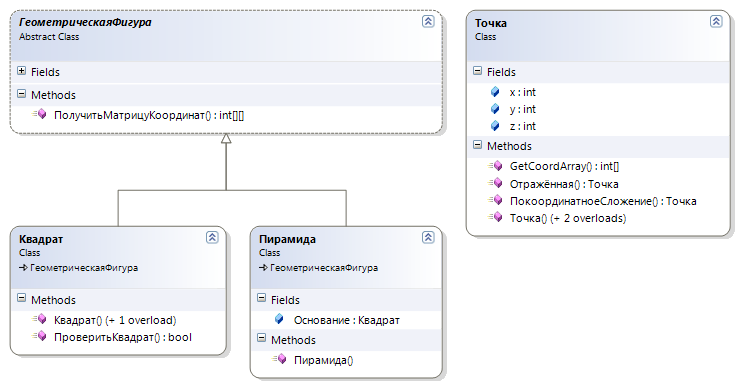
Task: Click the ПроверитьКвадрат method icon
Action: pyautogui.click(x=40, y=337)
